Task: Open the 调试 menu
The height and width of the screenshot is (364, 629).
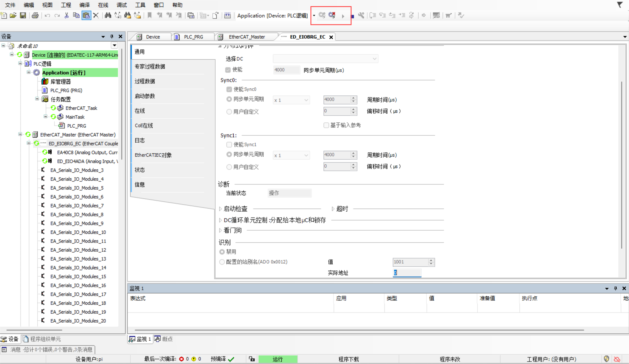Action: click(121, 5)
